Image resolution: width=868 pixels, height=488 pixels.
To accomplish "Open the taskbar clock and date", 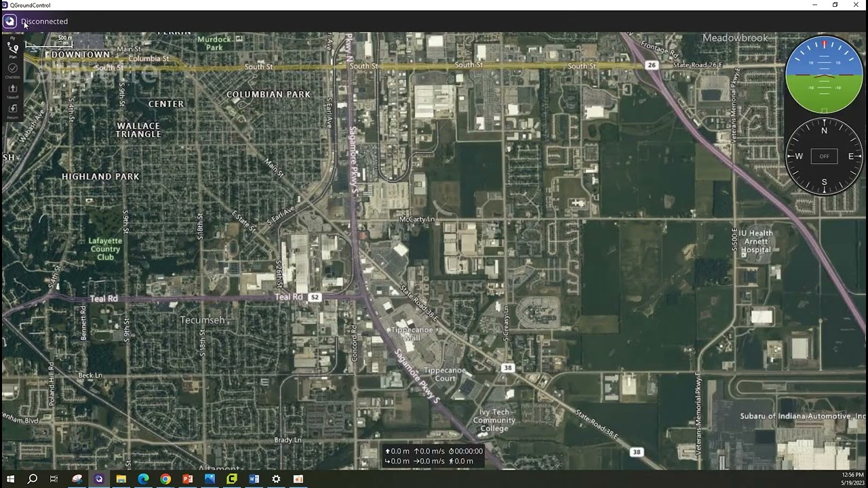I will click(x=852, y=479).
